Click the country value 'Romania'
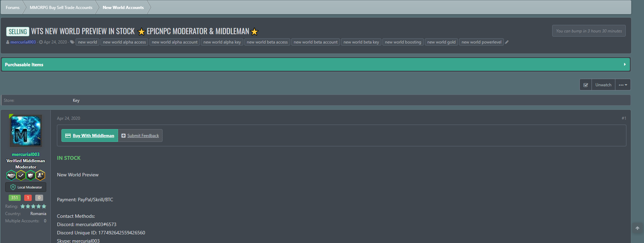The image size is (644, 243). coord(38,214)
